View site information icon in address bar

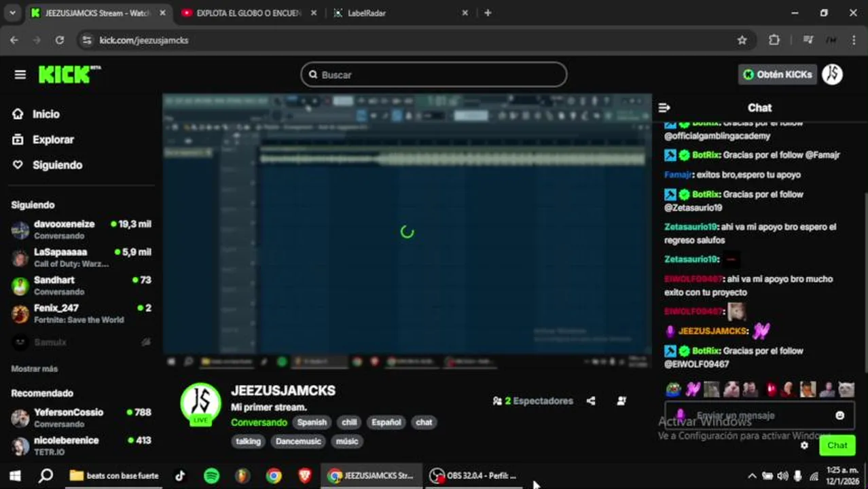click(86, 40)
